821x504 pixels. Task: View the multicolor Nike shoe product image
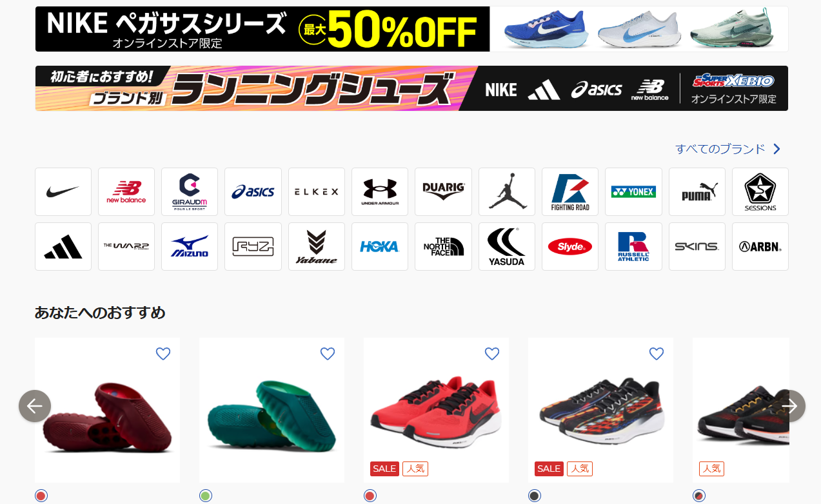pyautogui.click(x=600, y=410)
